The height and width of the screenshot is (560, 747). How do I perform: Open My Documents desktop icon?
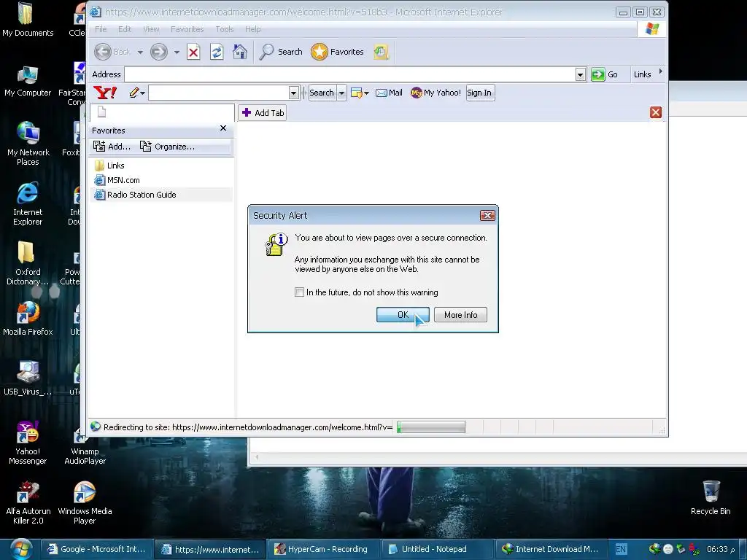(27, 20)
